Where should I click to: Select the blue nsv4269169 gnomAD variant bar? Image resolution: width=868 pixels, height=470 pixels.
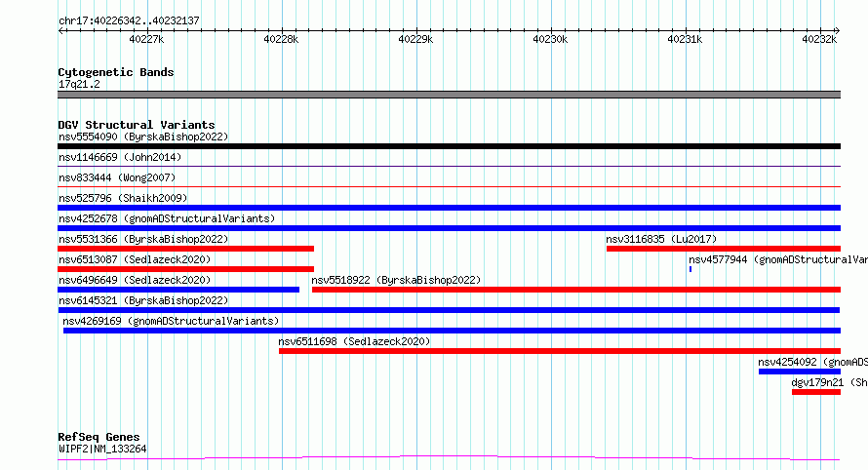(452, 331)
